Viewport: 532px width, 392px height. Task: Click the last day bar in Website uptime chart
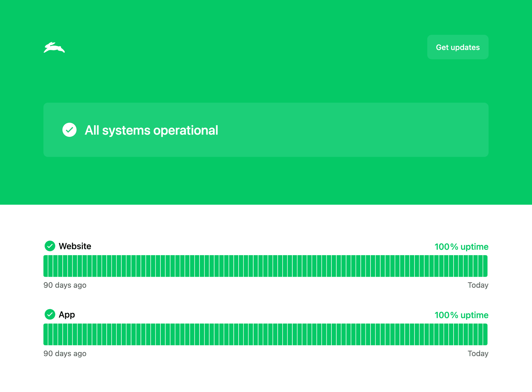(x=485, y=266)
